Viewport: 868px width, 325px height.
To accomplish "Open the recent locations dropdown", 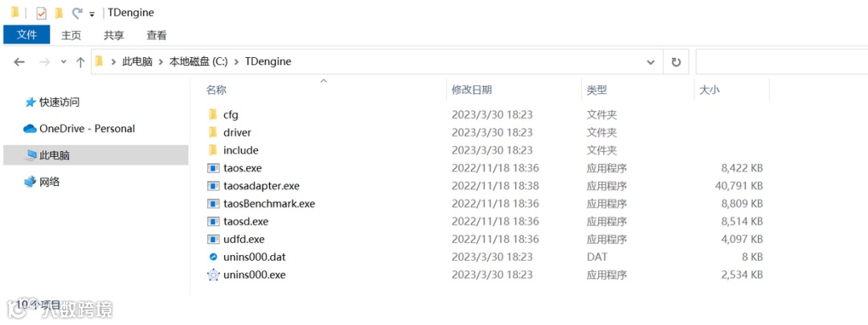I will (63, 62).
